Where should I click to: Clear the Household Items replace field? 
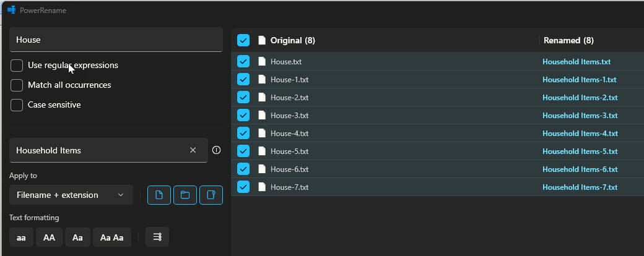point(193,150)
